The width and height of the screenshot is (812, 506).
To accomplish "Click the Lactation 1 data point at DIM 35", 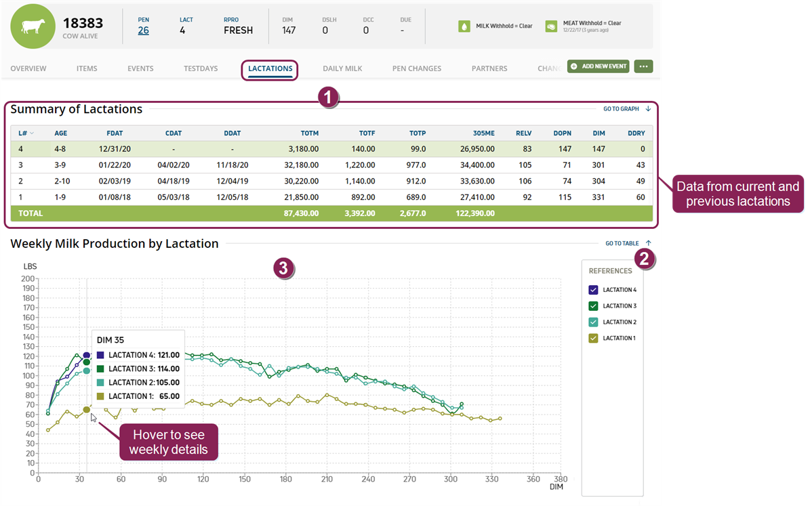I will pos(87,409).
